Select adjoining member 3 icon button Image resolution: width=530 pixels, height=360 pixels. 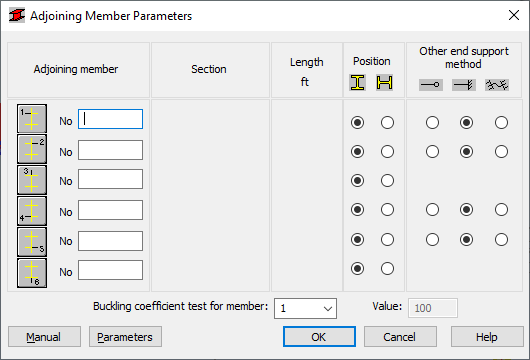pyautogui.click(x=32, y=180)
